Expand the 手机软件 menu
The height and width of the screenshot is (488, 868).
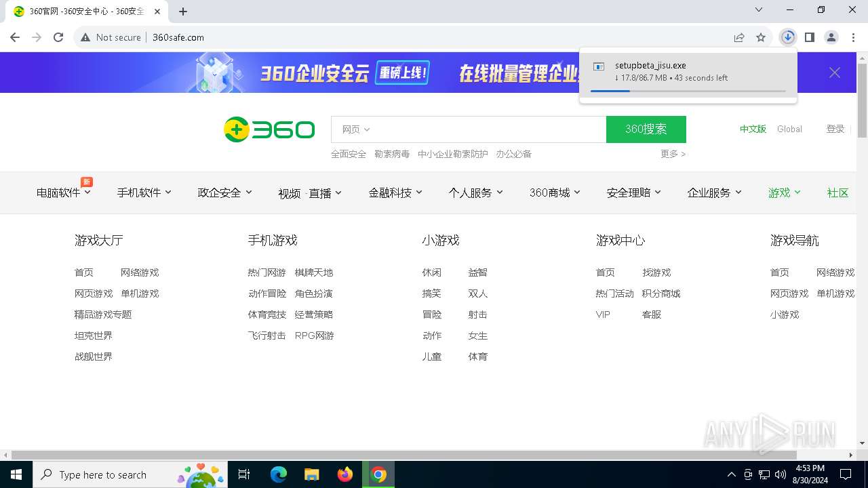(x=144, y=193)
